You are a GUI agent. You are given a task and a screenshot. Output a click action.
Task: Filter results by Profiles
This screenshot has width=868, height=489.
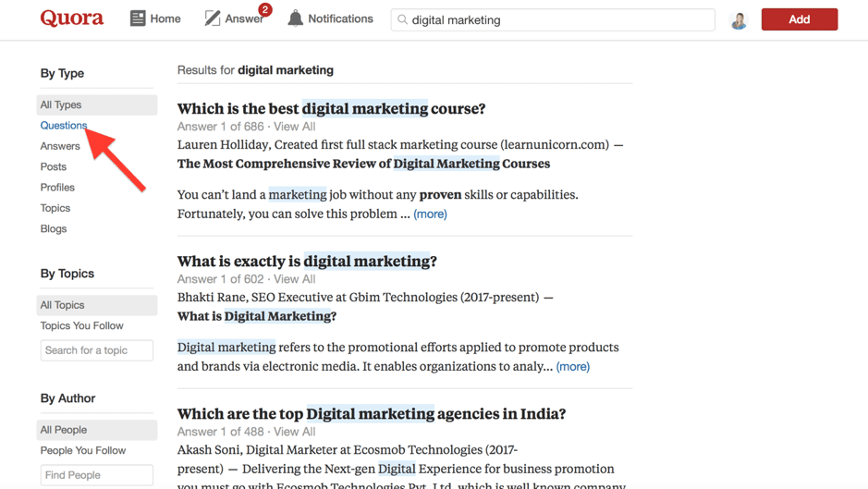coord(57,188)
